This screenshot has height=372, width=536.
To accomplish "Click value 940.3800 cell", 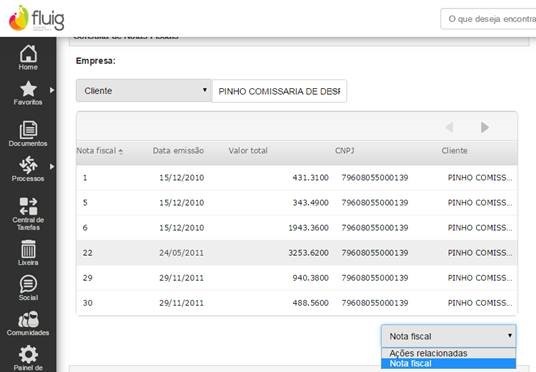I will coord(310,278).
